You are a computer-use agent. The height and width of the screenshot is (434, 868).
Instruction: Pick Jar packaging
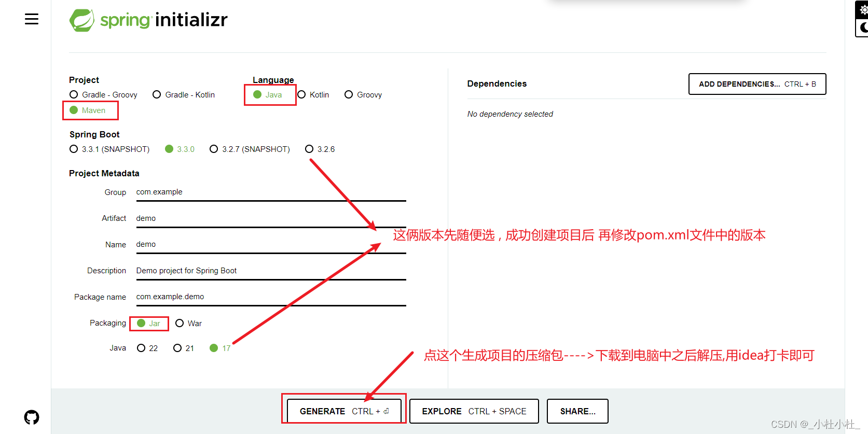pos(148,323)
